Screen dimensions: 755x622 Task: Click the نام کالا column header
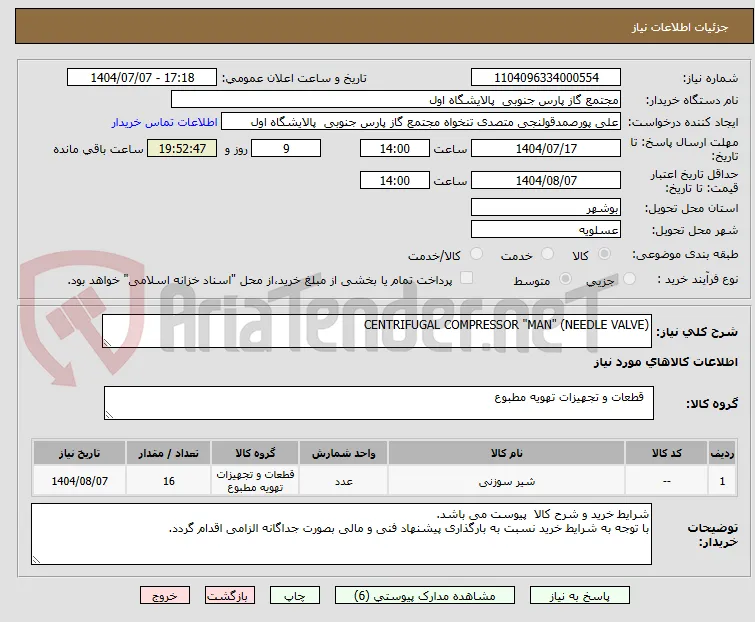click(507, 453)
